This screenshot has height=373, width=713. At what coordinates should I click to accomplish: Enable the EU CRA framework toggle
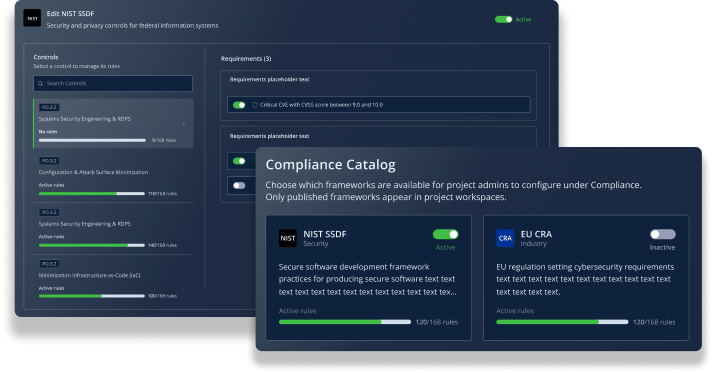(x=663, y=234)
